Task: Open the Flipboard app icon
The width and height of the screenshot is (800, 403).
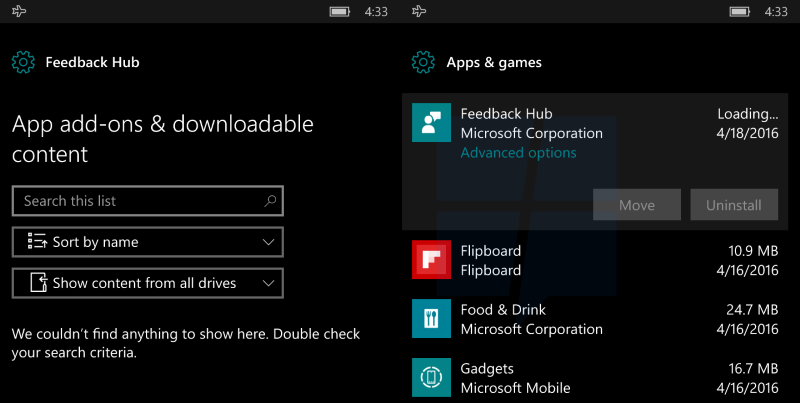Action: (x=431, y=260)
